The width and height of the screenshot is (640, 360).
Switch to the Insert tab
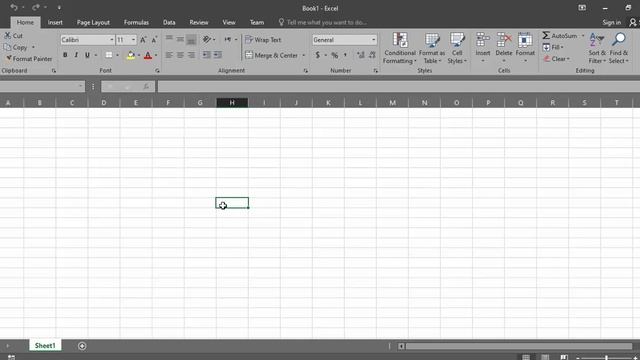point(55,22)
